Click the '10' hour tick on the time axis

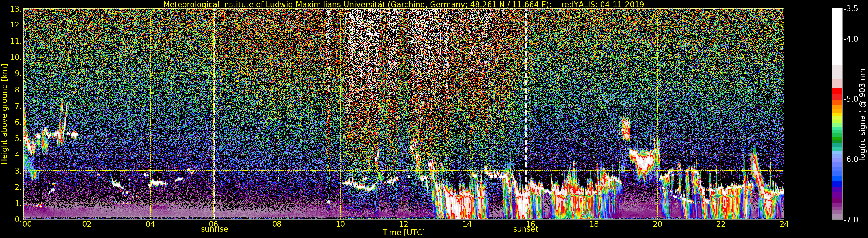pyautogui.click(x=340, y=224)
